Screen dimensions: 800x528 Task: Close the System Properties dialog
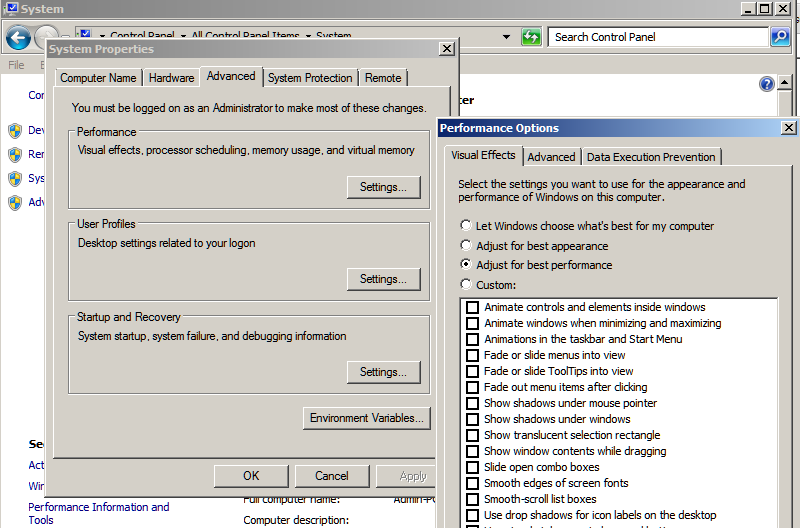pos(446,48)
